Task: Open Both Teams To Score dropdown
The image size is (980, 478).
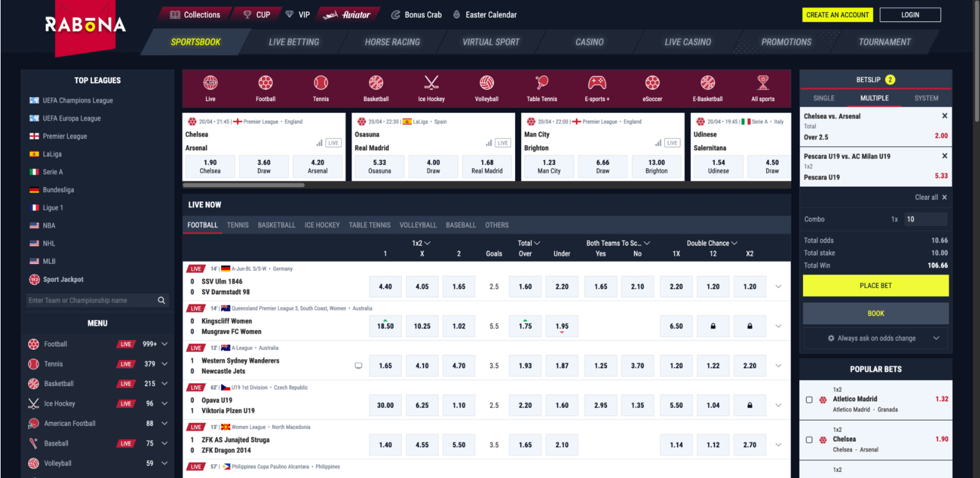Action: tap(618, 243)
